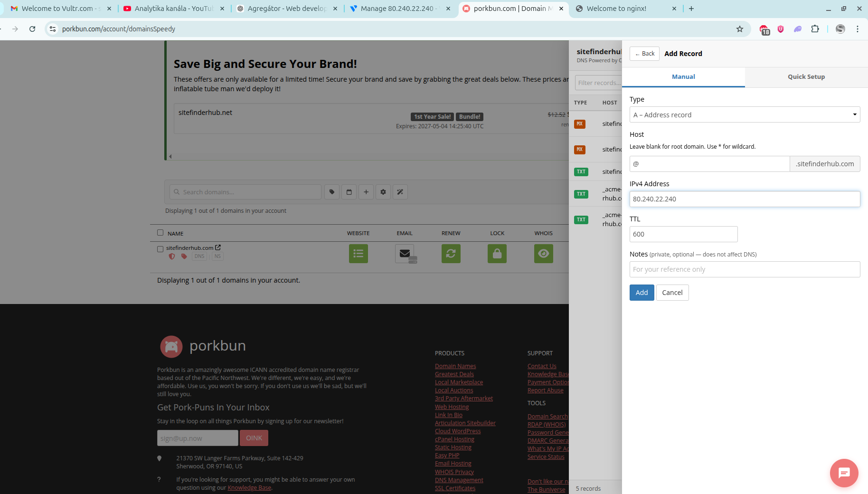Click the blue Add button

(642, 293)
